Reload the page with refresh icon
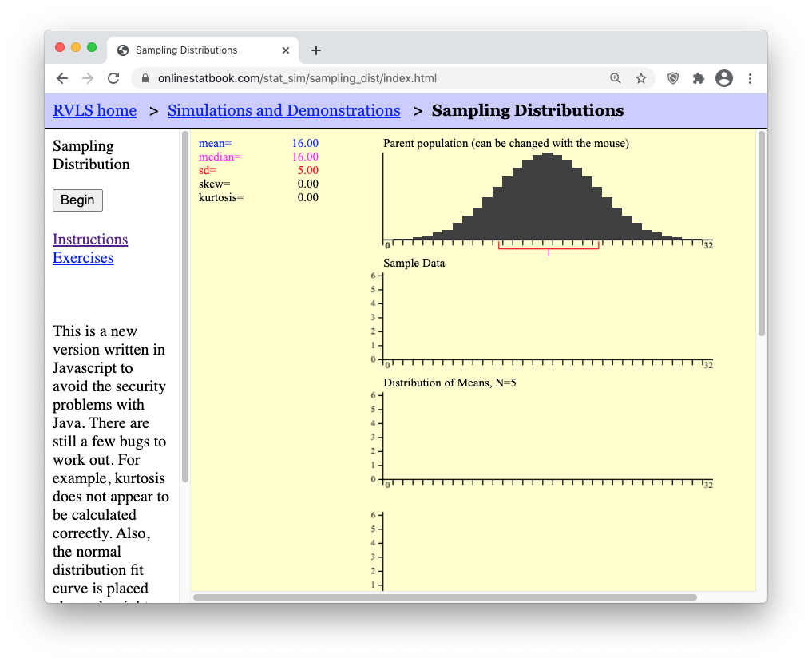Image resolution: width=812 pixels, height=662 pixels. tap(113, 78)
